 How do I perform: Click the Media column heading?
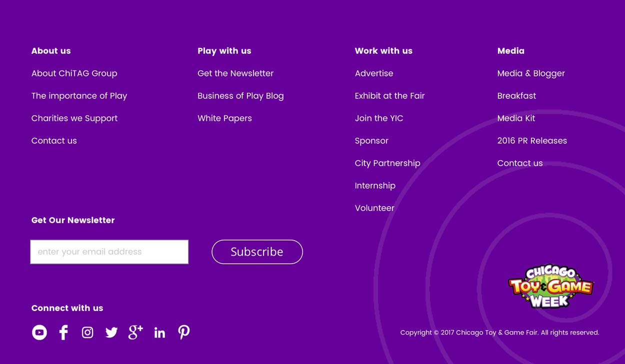point(511,51)
